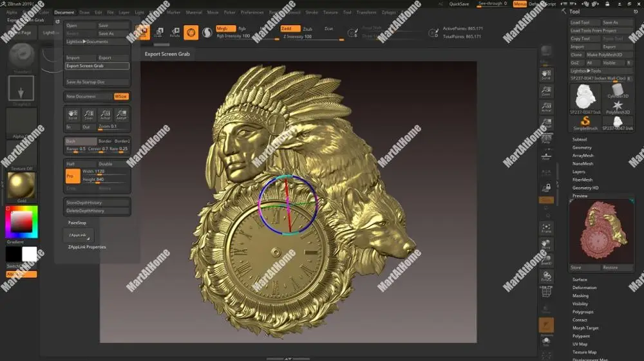Click the orange sculptris-style circle icon
The height and width of the screenshot is (361, 644).
pos(191,32)
